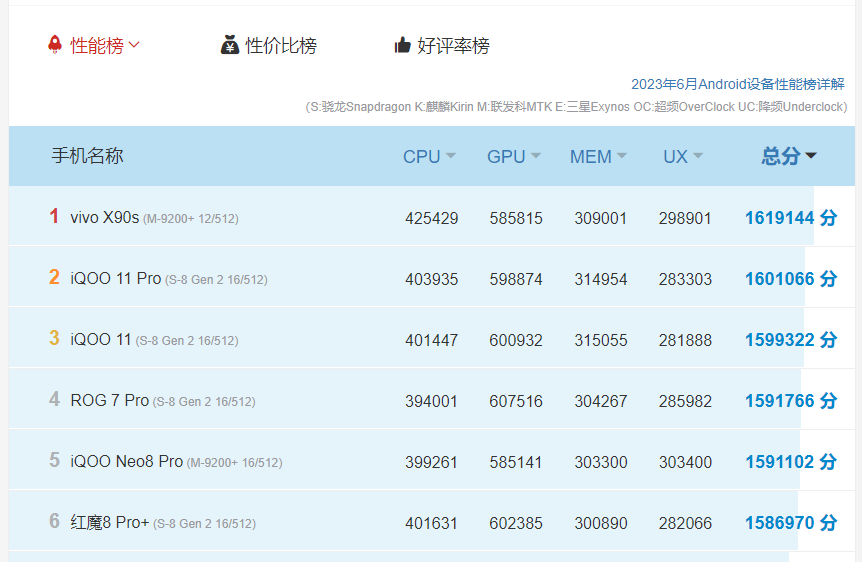
Task: Sort the ranking by CPU column
Action: click(429, 157)
